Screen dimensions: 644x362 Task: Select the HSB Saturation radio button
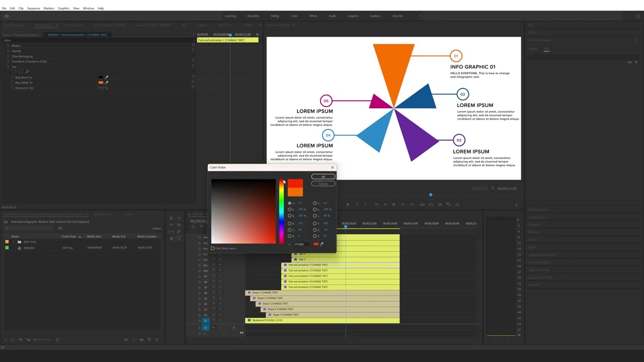coord(290,209)
